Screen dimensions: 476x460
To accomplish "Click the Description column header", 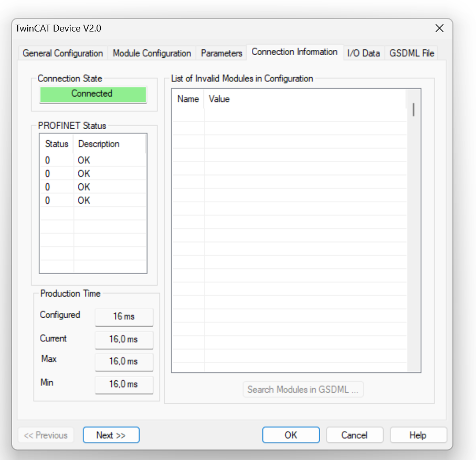I will pos(109,144).
